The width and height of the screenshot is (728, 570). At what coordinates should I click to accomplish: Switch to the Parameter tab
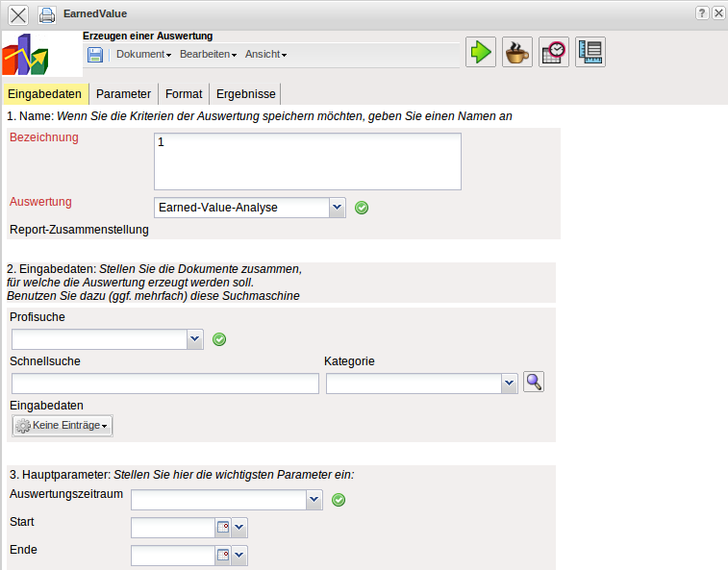click(x=123, y=94)
